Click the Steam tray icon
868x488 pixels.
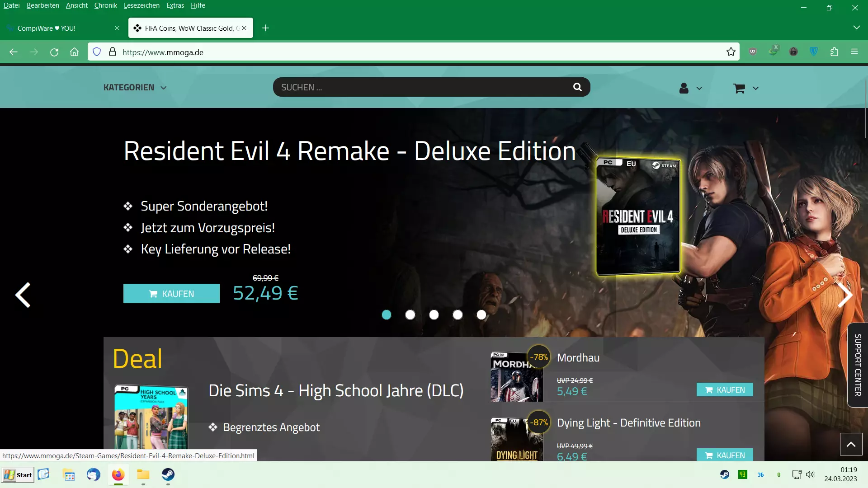(725, 474)
